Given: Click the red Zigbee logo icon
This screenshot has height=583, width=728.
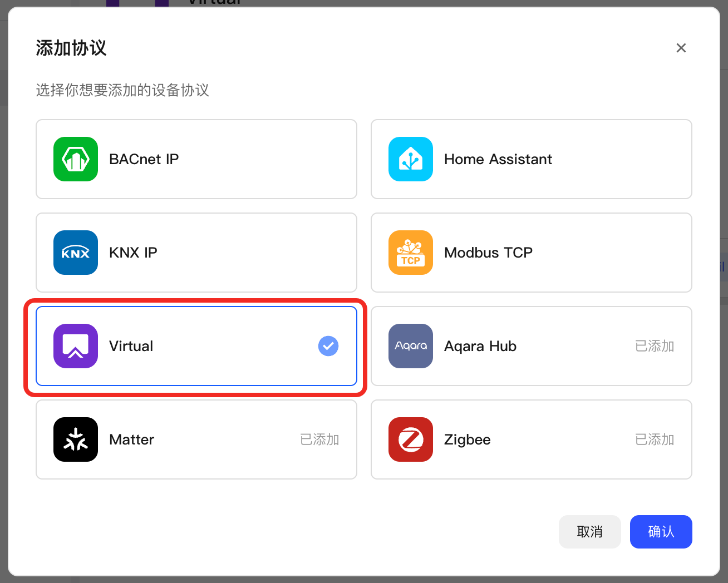Looking at the screenshot, I should pyautogui.click(x=411, y=439).
